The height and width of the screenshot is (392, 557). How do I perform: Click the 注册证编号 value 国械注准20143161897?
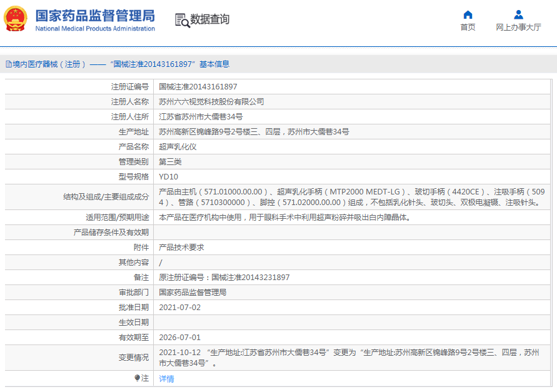point(198,87)
